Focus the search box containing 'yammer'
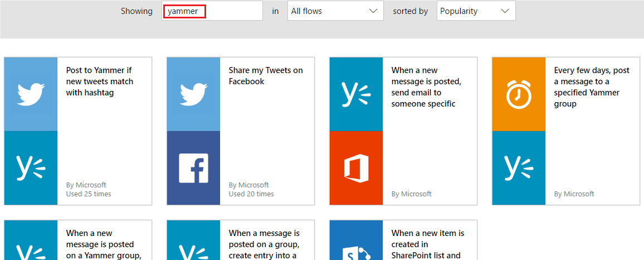This screenshot has height=260, width=644. (212, 11)
